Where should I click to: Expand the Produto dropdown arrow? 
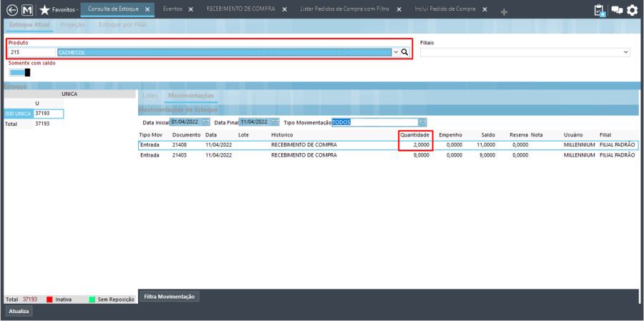click(396, 52)
